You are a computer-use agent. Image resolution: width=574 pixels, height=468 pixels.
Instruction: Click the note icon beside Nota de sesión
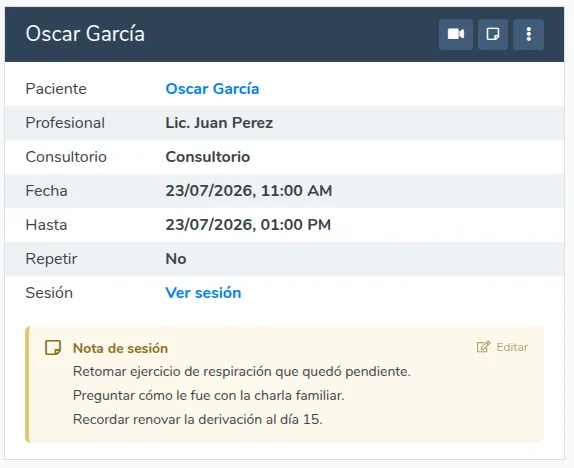pyautogui.click(x=53, y=348)
